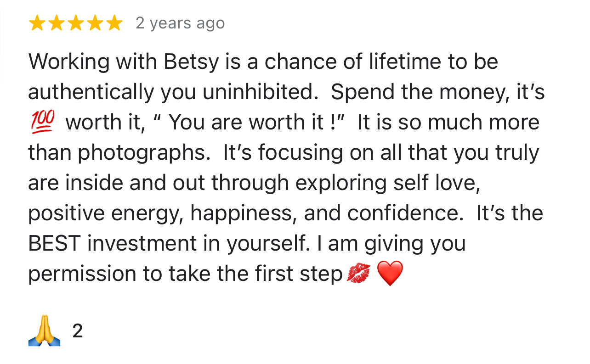Viewport: 590px width, 364px height.
Task: Click the capitalized word 'BEST'
Action: tap(55, 243)
